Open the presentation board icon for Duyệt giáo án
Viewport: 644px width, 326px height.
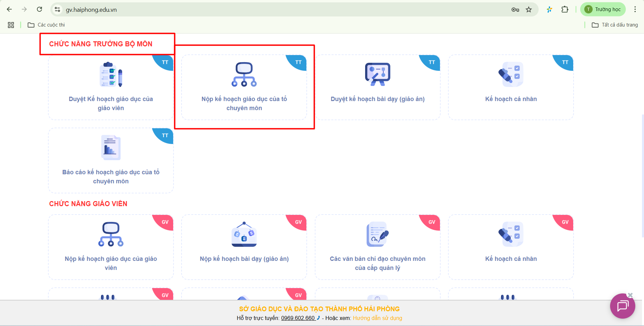[378, 75]
